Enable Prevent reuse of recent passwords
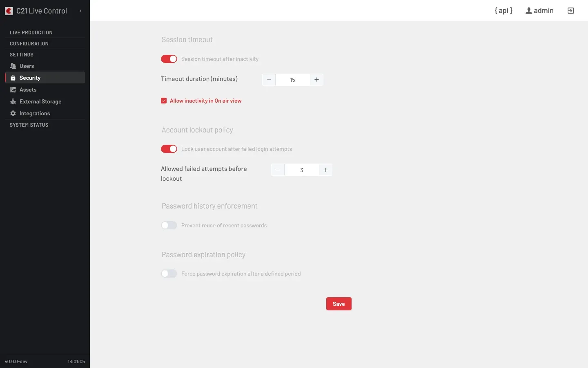Screen dimensions: 588x368 (169, 225)
